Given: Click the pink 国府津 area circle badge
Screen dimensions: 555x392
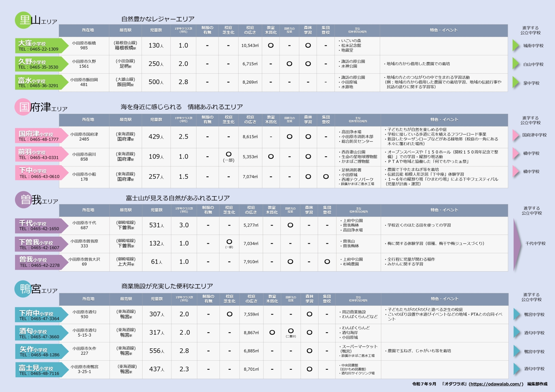Looking at the screenshot, I should point(23,107).
